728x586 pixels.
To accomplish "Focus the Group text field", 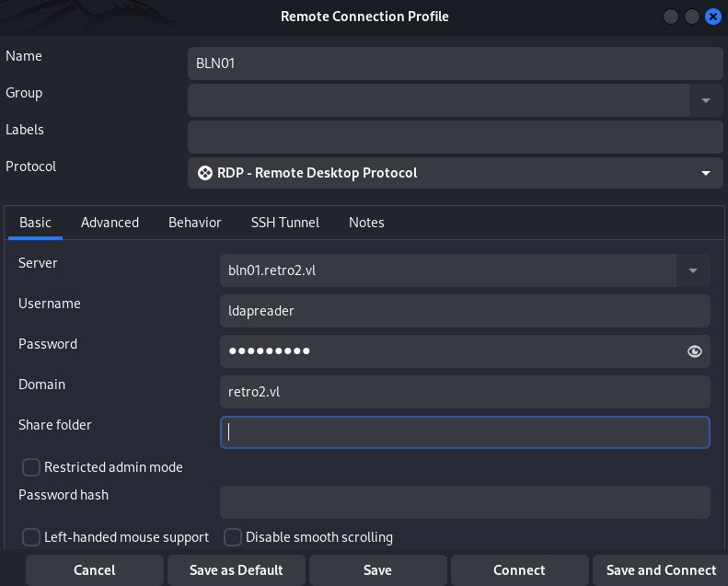I will point(438,100).
